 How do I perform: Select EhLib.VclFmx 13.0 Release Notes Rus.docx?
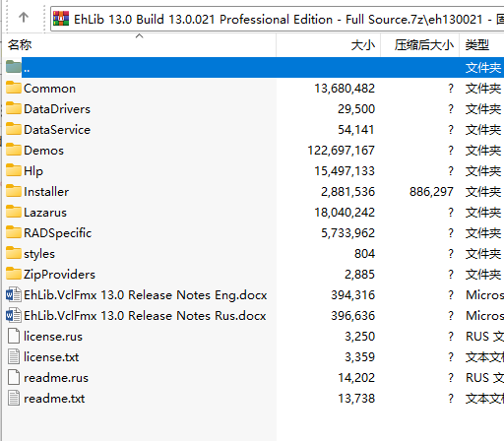coord(145,316)
